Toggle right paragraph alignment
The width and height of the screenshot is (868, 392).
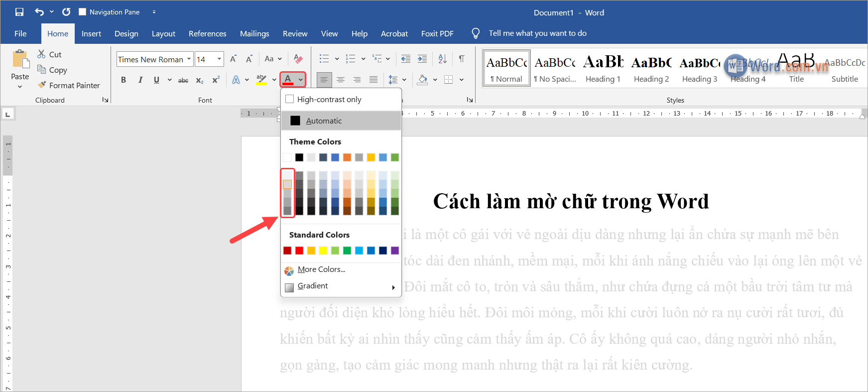point(357,80)
